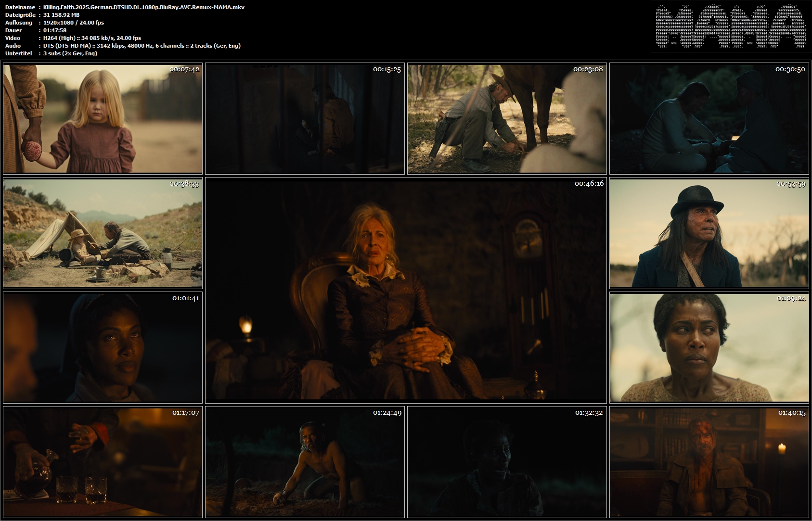Click the Dateiname label
This screenshot has width=812, height=521.
coord(20,7)
